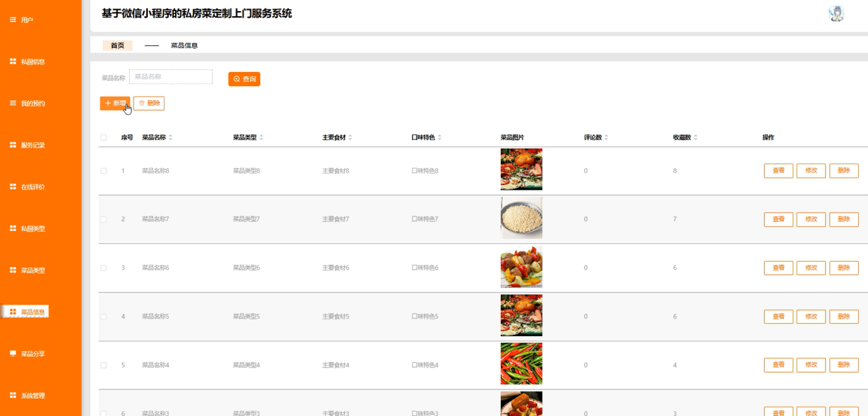Screen dimensions: 868x416
Task: Click the 口味特色6 cell text
Action: 425,268
